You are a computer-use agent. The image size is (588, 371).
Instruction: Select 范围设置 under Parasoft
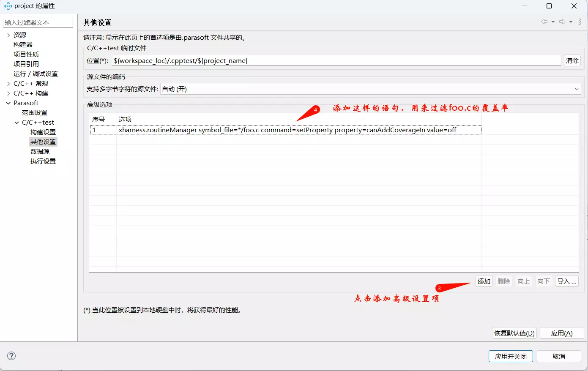pyautogui.click(x=35, y=113)
